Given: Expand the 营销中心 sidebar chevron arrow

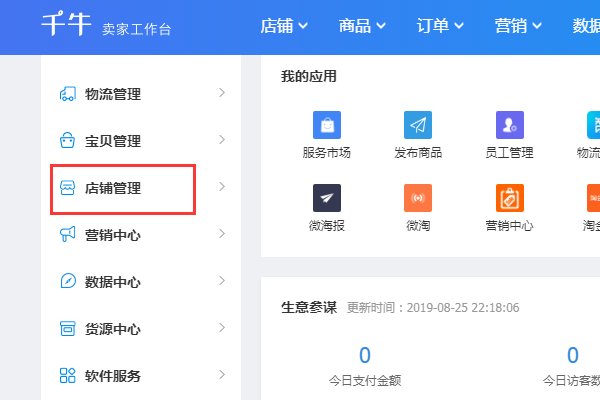Looking at the screenshot, I should (x=222, y=233).
